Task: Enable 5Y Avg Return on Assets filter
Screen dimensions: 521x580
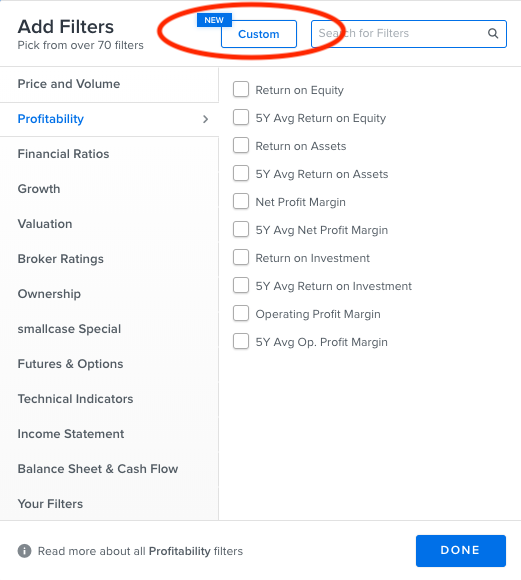Action: [x=241, y=173]
